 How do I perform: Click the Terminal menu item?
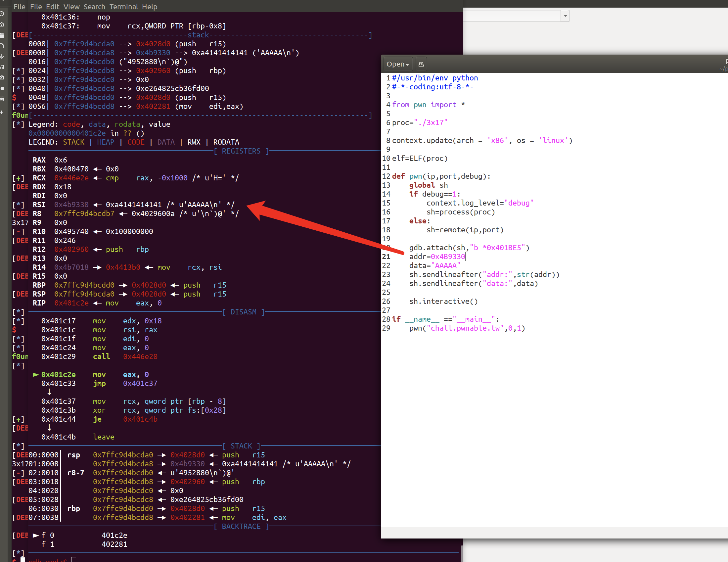[123, 6]
